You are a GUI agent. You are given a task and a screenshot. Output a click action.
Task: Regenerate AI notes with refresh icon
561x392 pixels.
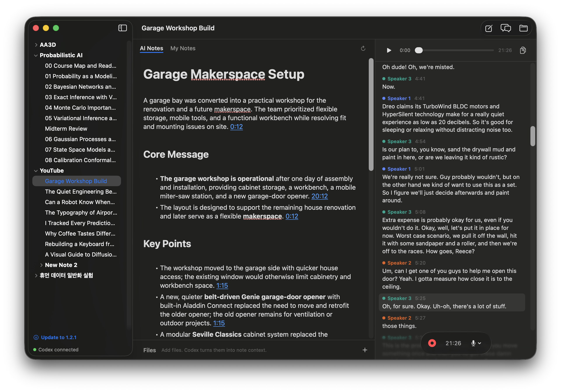pyautogui.click(x=363, y=48)
